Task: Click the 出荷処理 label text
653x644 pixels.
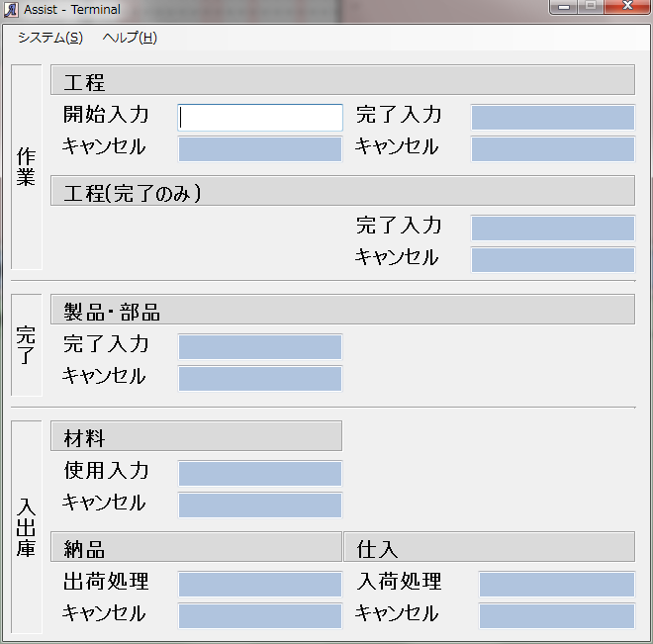Action: 106,581
